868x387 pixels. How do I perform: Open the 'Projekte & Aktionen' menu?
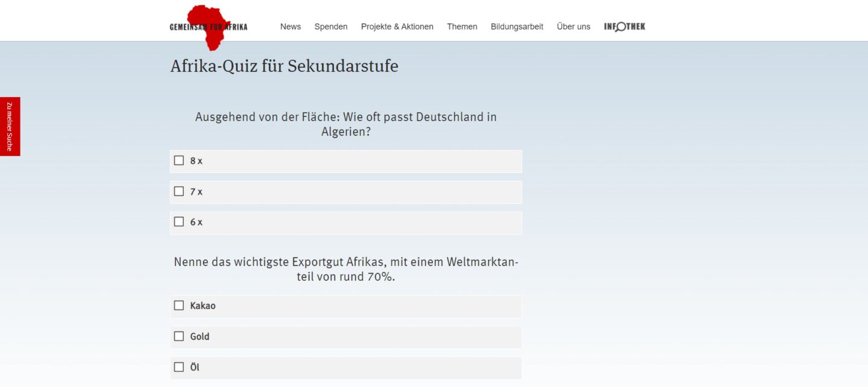coord(397,27)
